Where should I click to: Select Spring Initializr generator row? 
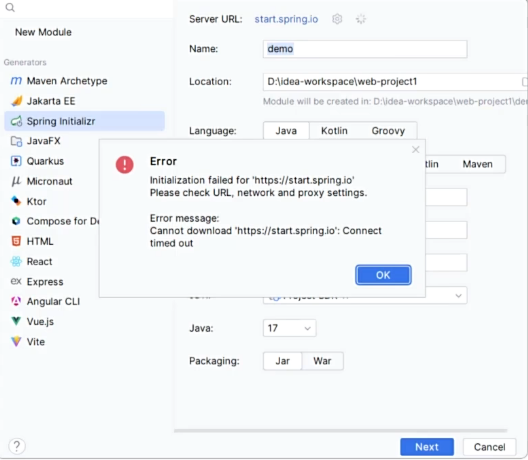(85, 121)
